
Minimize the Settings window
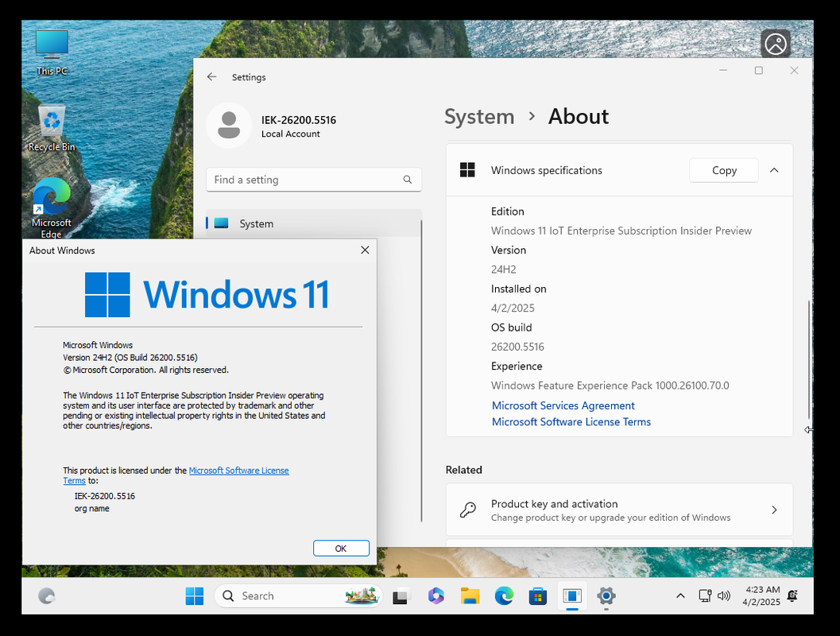click(723, 71)
